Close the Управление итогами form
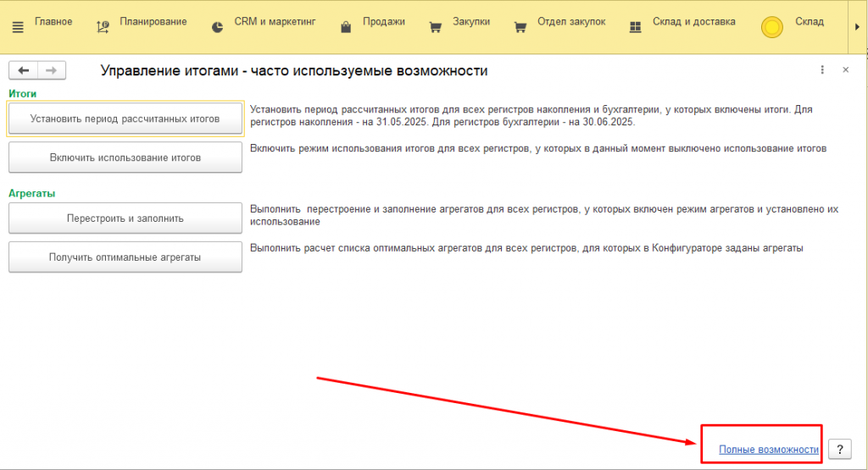The height and width of the screenshot is (470, 868). coord(845,69)
